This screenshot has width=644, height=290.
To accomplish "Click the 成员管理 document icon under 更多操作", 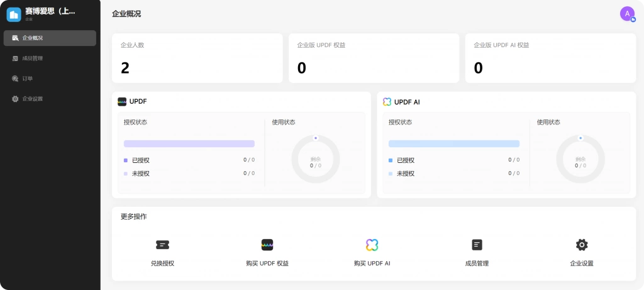I will click(477, 245).
